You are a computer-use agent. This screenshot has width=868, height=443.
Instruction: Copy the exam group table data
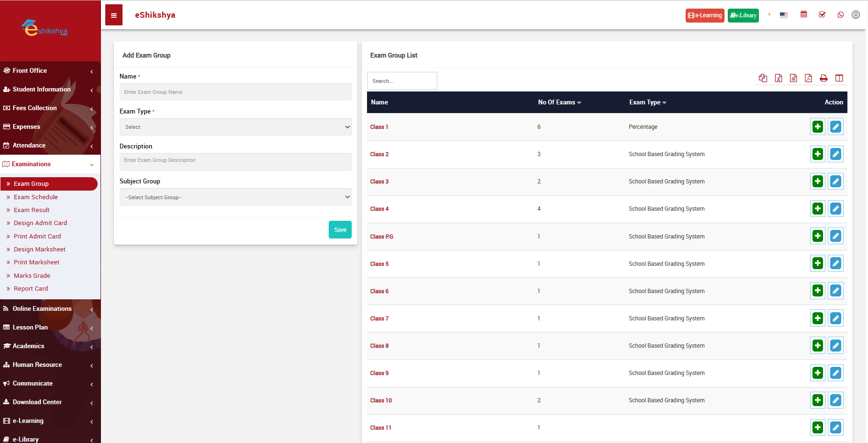763,78
